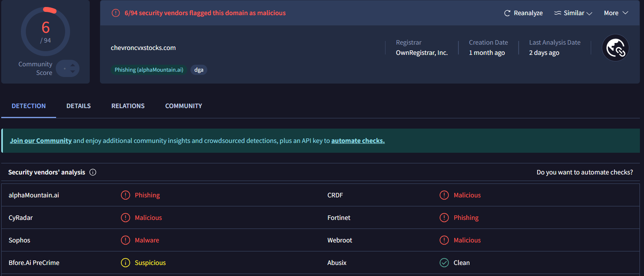
Task: Click the Webroot Malicious warning icon
Action: coord(444,240)
